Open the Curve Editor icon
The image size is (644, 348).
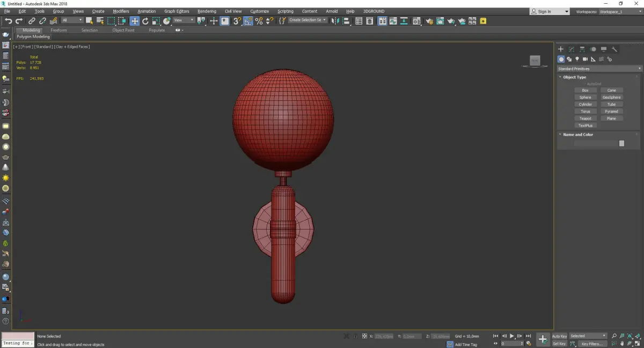[x=393, y=21]
